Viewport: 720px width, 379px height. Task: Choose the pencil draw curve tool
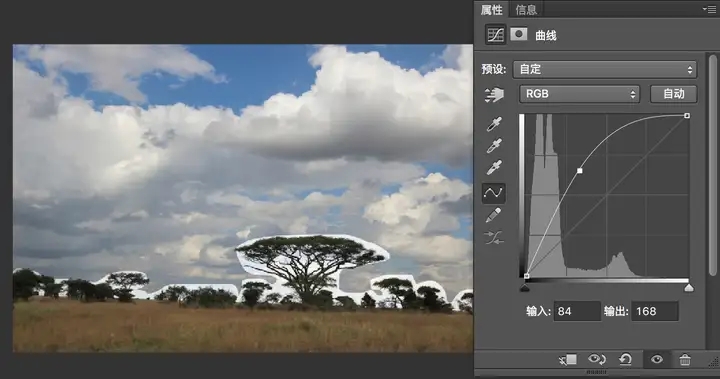point(494,215)
